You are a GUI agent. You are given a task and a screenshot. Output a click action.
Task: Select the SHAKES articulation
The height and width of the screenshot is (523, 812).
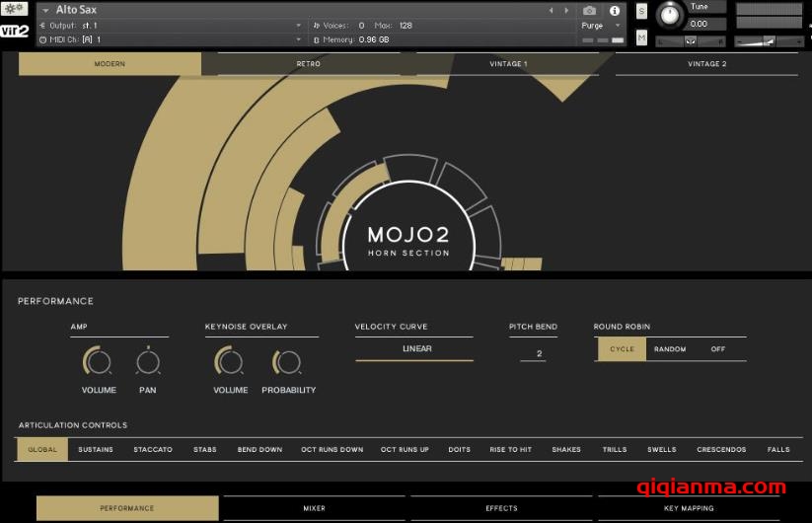coord(566,449)
